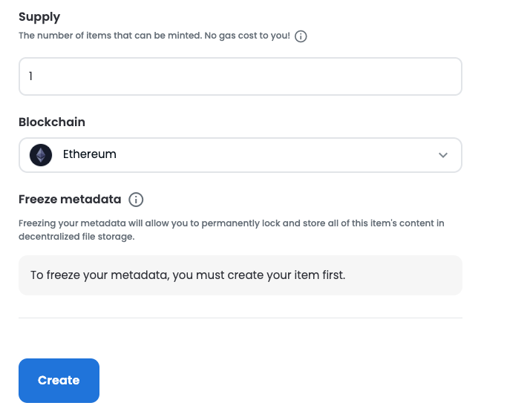Click the Ethereum text in the dropdown
507x420 pixels.
[x=90, y=155]
